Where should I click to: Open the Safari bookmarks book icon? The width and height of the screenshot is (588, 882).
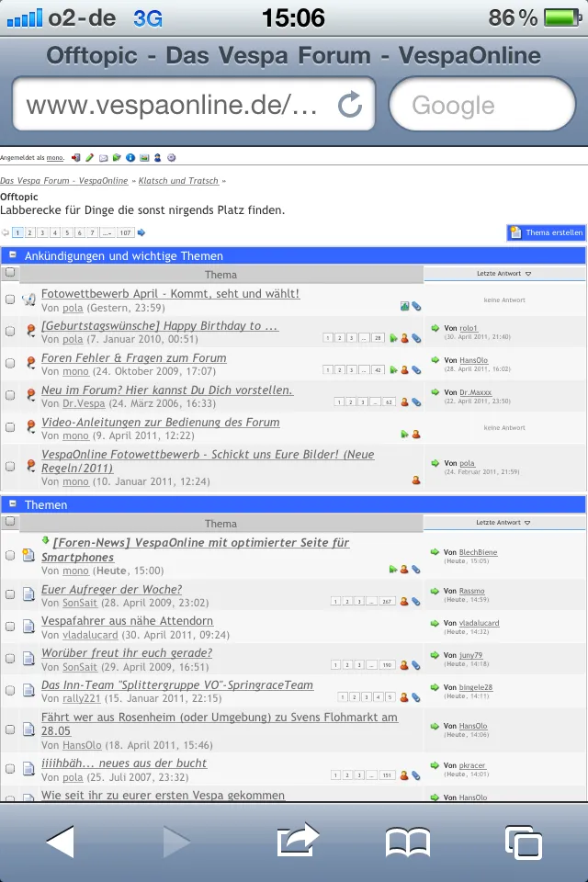408,842
